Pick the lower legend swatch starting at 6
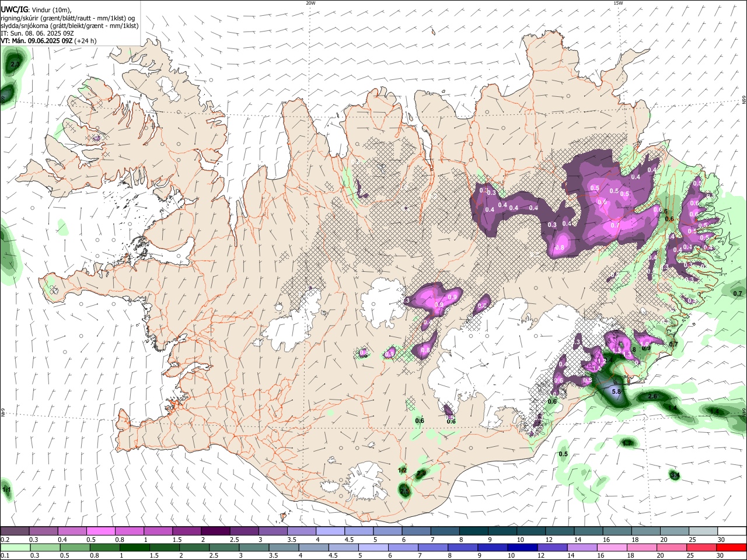The height and width of the screenshot is (560, 747). pos(403,547)
